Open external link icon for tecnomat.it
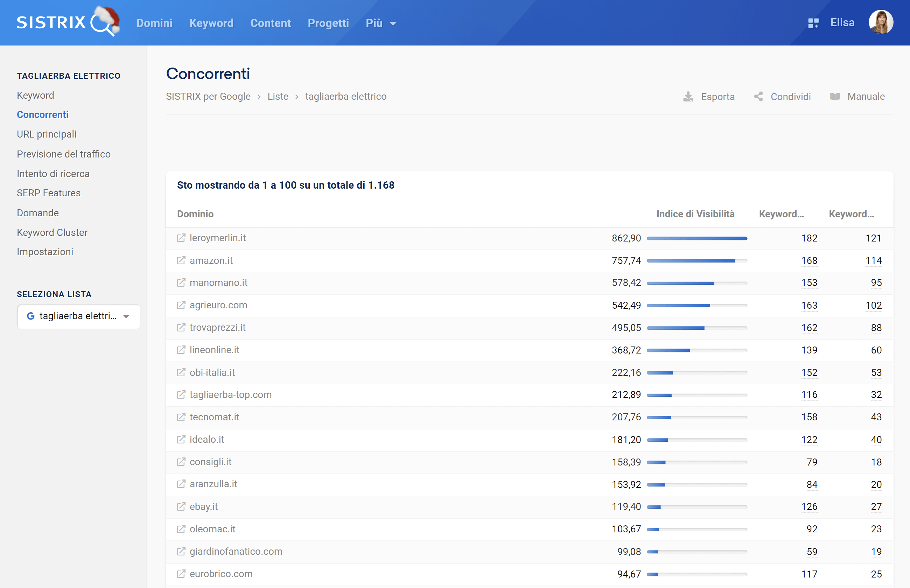The height and width of the screenshot is (588, 910). click(181, 417)
